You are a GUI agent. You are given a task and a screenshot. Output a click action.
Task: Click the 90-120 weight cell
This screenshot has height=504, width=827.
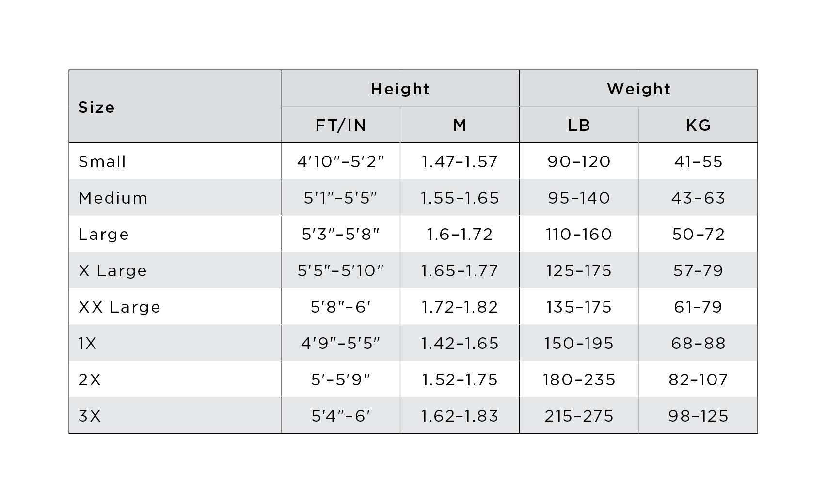coord(579,161)
